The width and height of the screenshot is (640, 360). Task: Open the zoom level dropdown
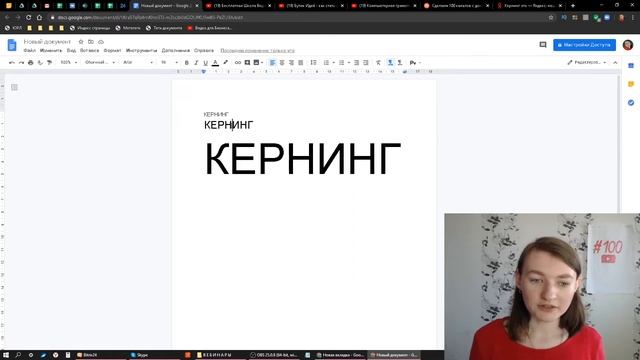(x=69, y=62)
